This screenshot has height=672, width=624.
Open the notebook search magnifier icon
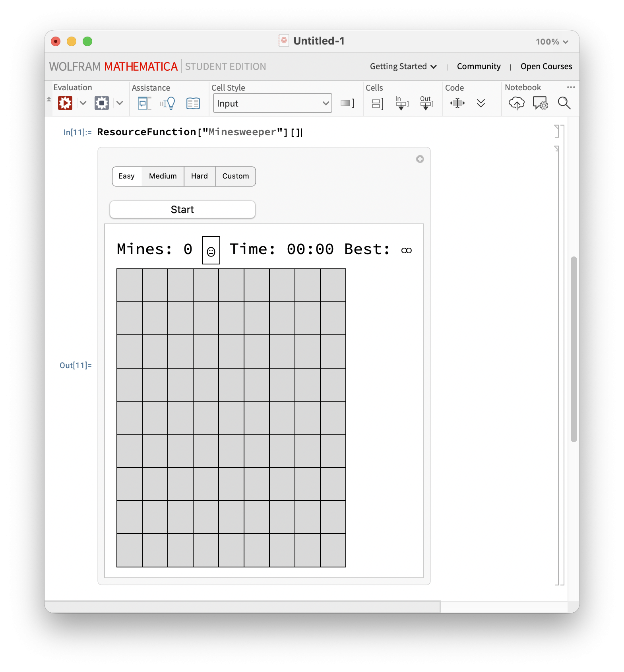564,103
